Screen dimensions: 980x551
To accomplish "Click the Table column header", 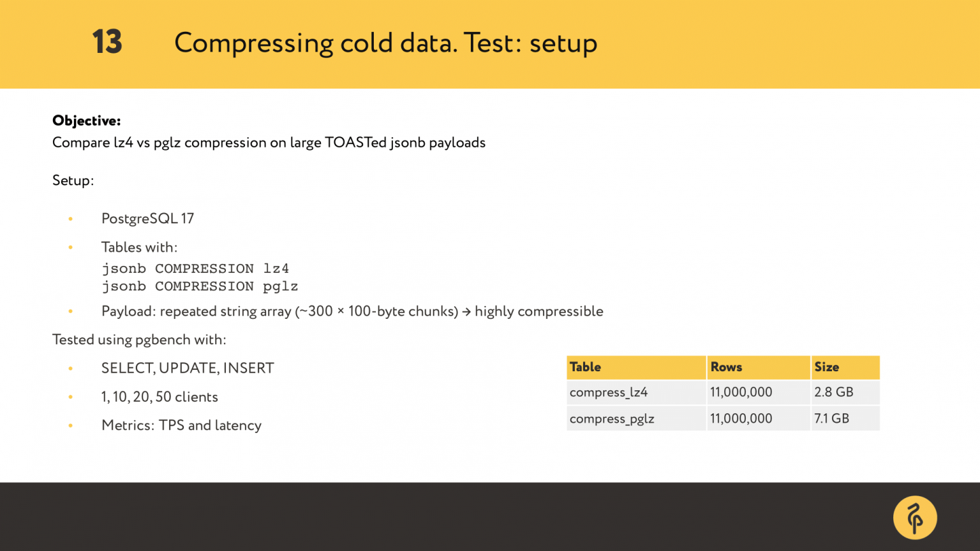I will click(x=586, y=367).
